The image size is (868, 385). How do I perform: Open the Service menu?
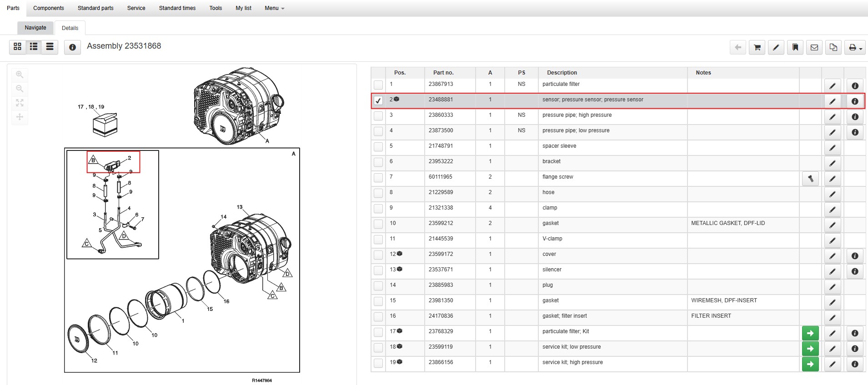tap(136, 8)
